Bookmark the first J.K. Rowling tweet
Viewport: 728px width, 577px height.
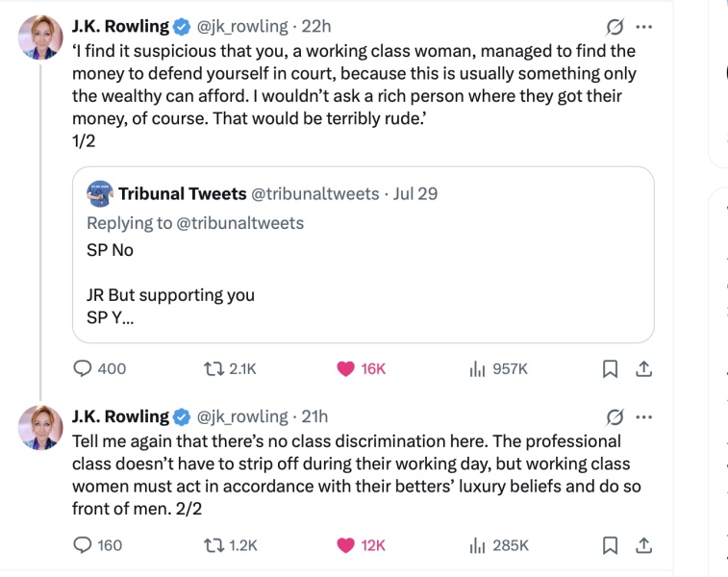[610, 368]
